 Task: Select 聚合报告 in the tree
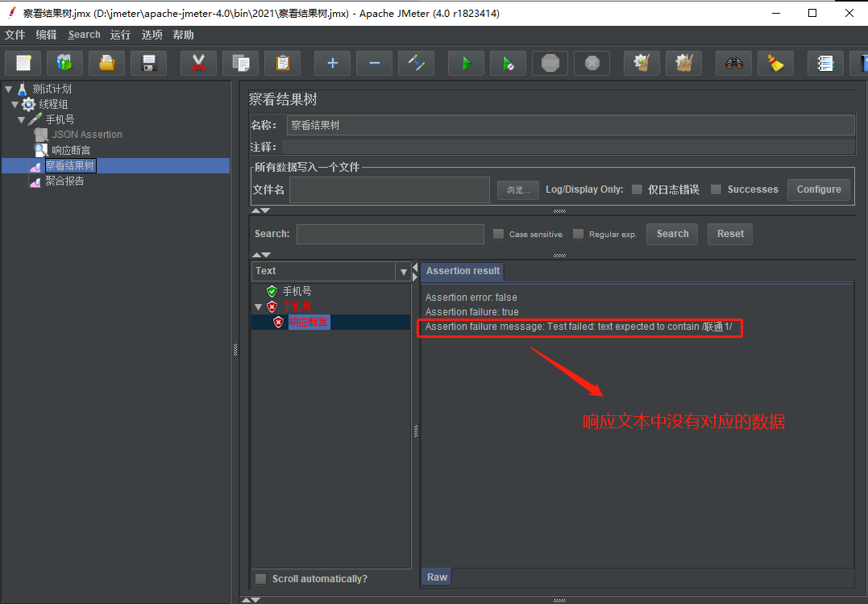pyautogui.click(x=64, y=181)
